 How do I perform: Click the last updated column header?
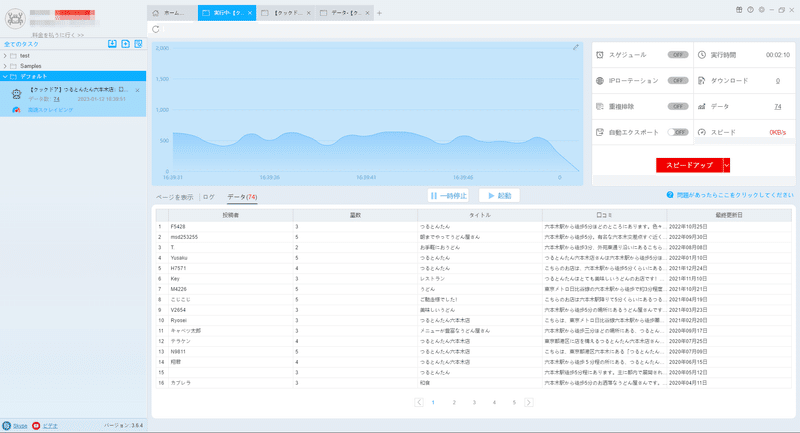(x=729, y=215)
